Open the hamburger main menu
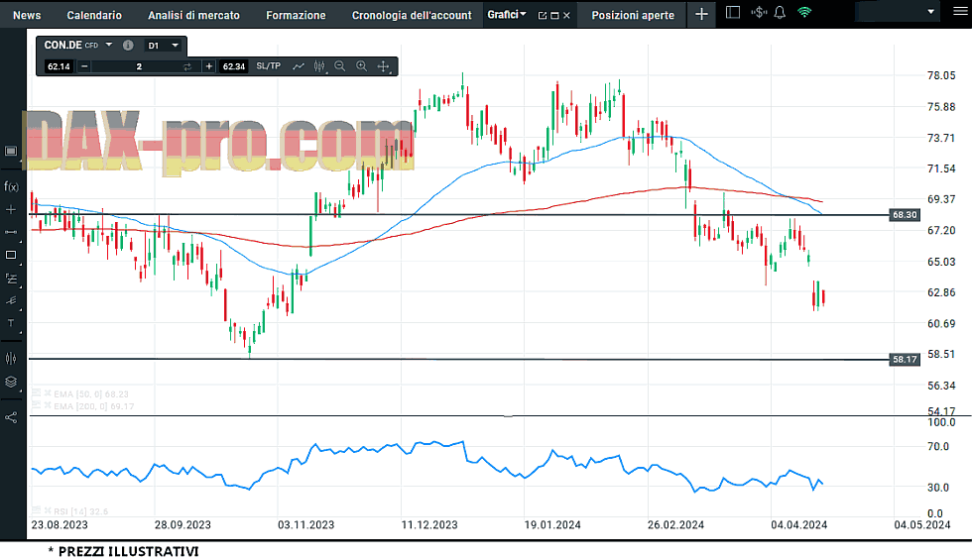This screenshot has height=560, width=972. point(960,12)
